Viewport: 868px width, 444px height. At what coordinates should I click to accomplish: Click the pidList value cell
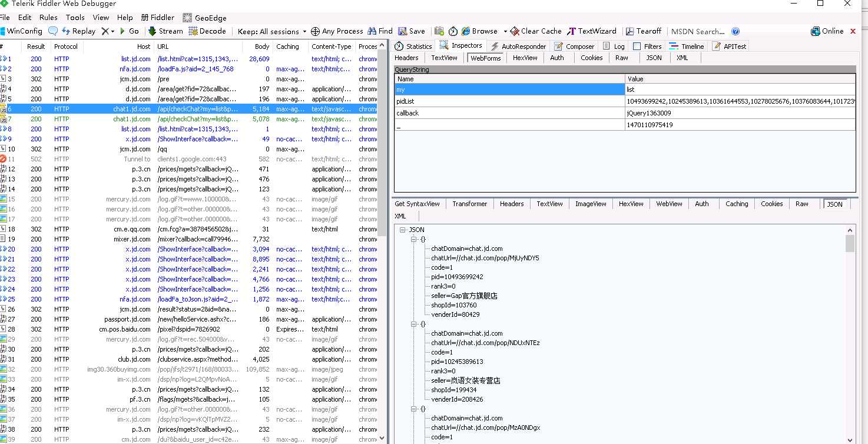point(740,101)
